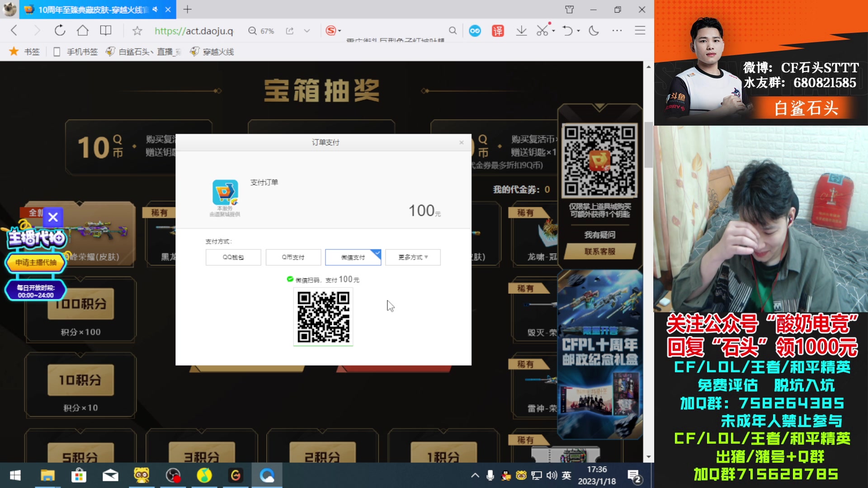Click the undo closed tab icon
Image resolution: width=868 pixels, height=488 pixels.
[567, 31]
